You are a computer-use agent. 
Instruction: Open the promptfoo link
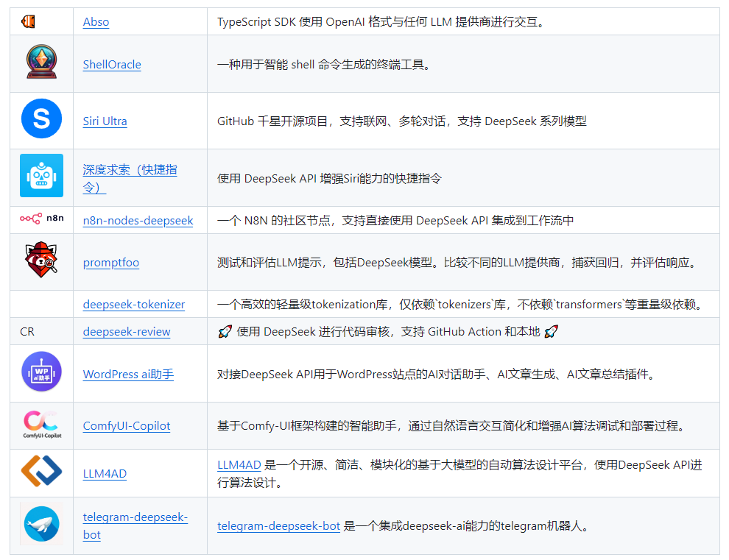[111, 263]
